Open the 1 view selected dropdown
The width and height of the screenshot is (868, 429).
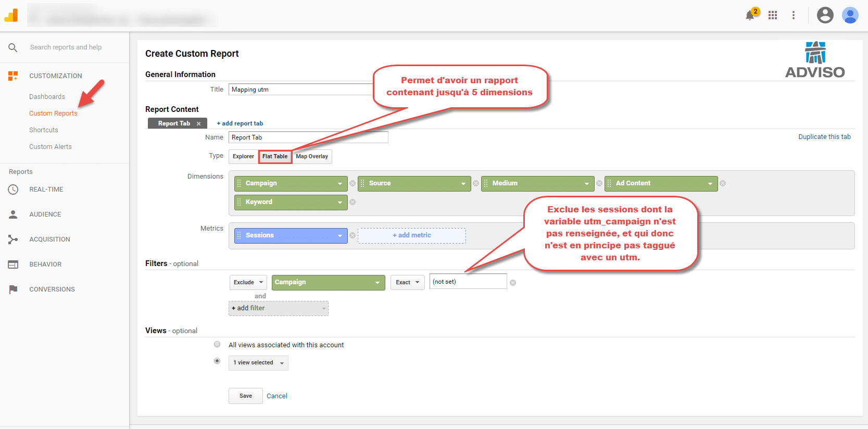point(258,363)
